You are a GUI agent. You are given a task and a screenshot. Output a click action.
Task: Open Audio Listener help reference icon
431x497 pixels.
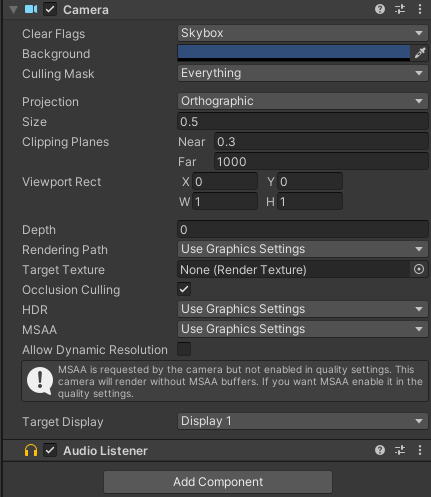pyautogui.click(x=380, y=450)
